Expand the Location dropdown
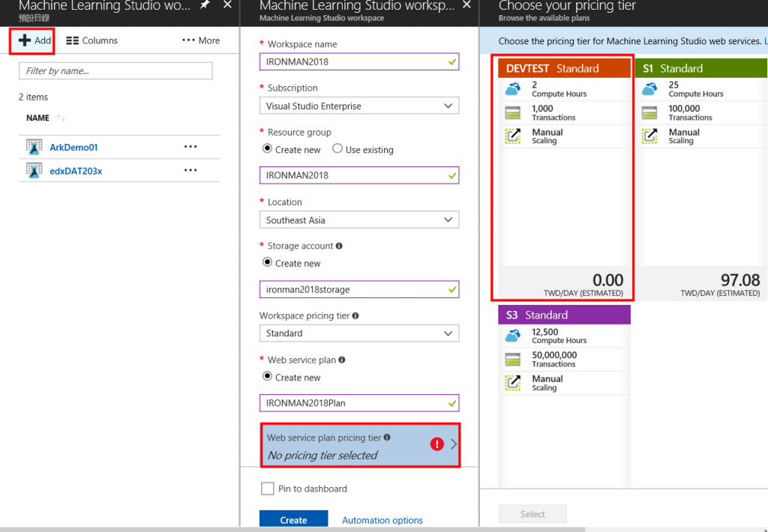 (359, 220)
